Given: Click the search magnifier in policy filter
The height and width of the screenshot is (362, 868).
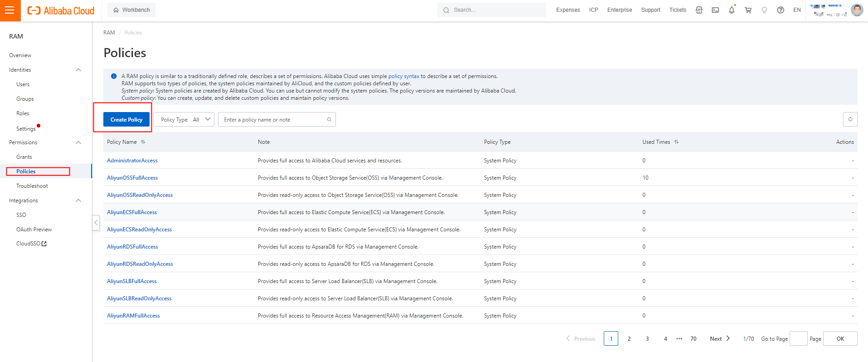Looking at the screenshot, I should tap(329, 120).
